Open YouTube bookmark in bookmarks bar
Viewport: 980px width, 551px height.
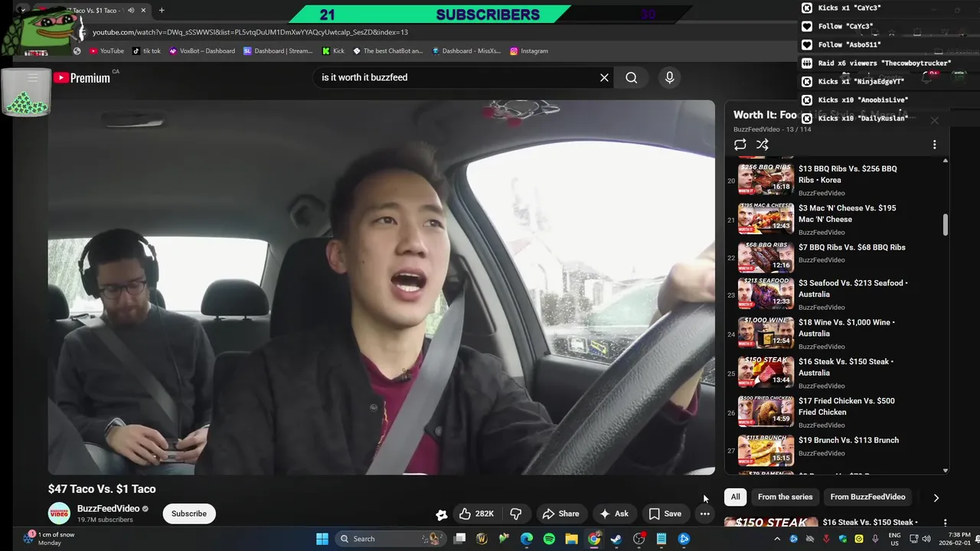106,51
